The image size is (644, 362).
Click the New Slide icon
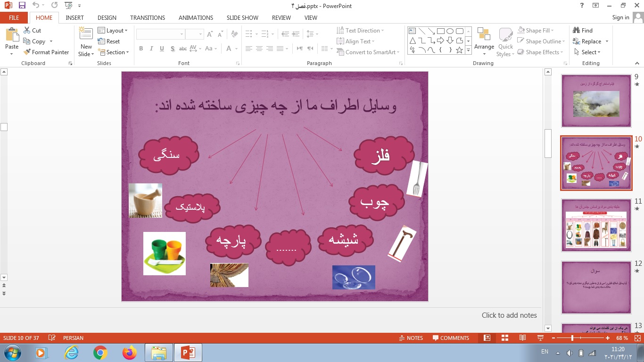pyautogui.click(x=86, y=35)
